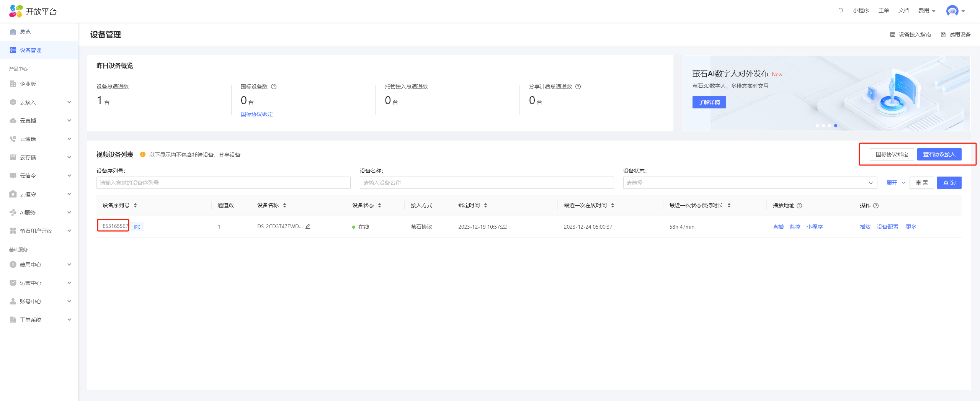Click help icon next to 国标设备数
Viewport: 980px width, 401px height.
[x=274, y=87]
